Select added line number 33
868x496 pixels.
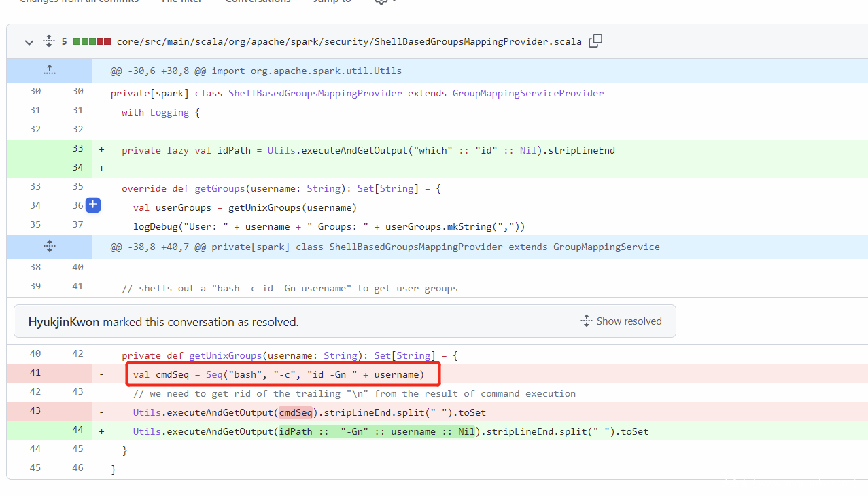[77, 149]
